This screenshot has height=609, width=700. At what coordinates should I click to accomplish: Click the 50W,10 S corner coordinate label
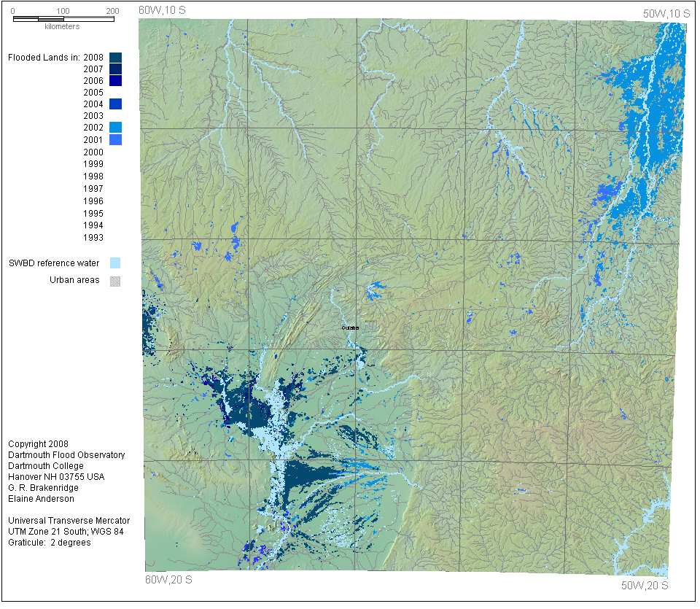pos(666,14)
